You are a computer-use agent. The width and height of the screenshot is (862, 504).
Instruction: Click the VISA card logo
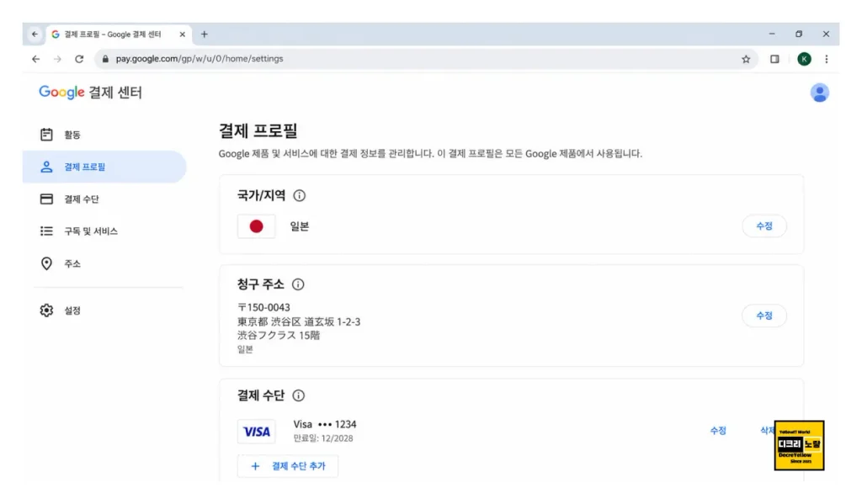[257, 432]
